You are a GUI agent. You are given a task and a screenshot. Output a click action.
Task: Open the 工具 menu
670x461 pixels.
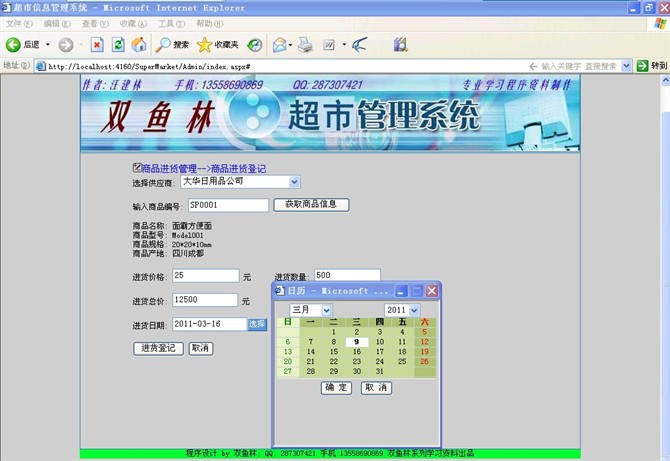pyautogui.click(x=172, y=24)
